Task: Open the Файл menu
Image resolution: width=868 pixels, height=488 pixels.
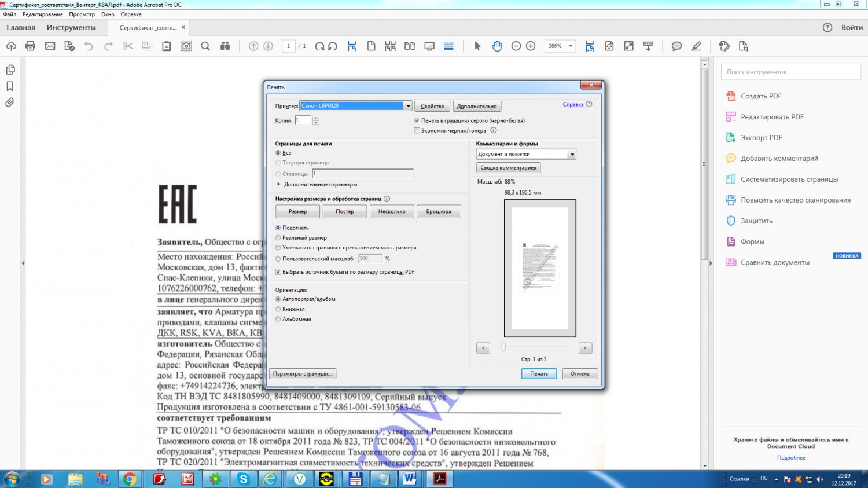Action: click(10, 14)
